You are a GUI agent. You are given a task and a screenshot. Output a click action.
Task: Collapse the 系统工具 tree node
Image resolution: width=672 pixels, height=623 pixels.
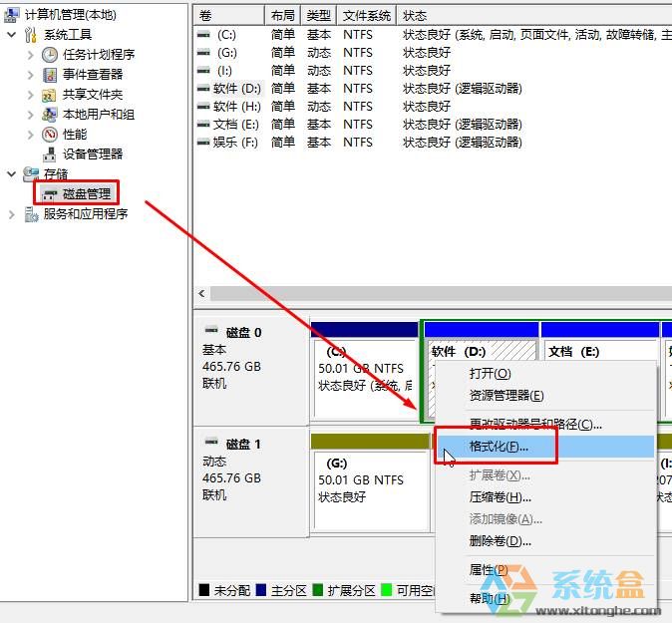[x=12, y=34]
